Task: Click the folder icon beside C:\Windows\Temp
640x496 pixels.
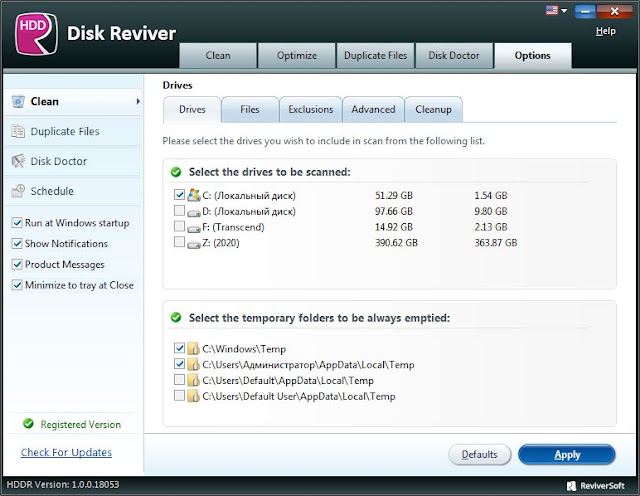Action: [193, 349]
